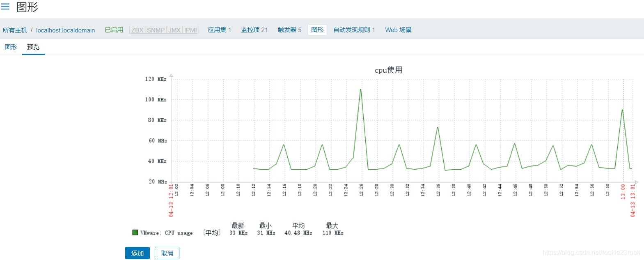Go to 触发器 5 section

289,30
